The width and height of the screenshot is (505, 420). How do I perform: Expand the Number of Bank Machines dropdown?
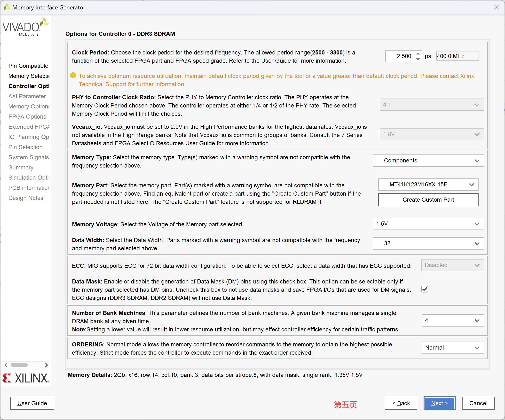coord(452,321)
